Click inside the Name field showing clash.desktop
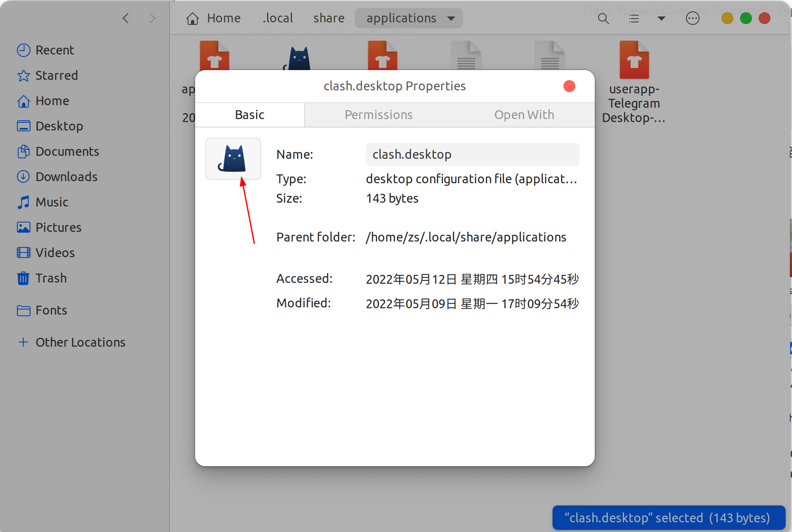This screenshot has height=532, width=792. pos(472,155)
